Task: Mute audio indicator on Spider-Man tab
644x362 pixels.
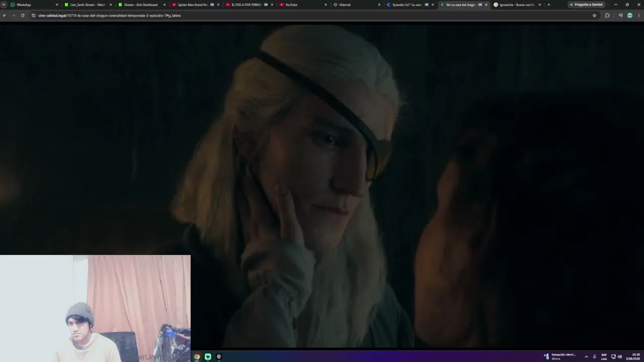Action: click(212, 5)
